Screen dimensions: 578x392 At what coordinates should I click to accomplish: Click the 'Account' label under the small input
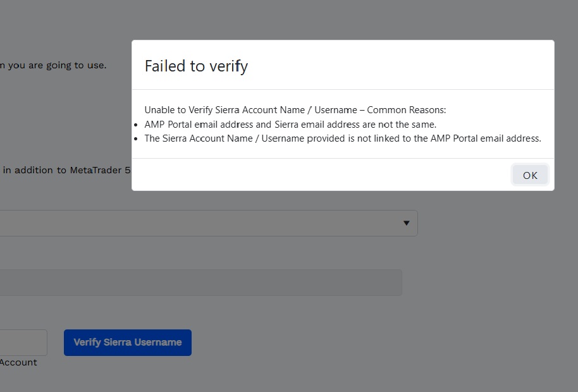18,362
